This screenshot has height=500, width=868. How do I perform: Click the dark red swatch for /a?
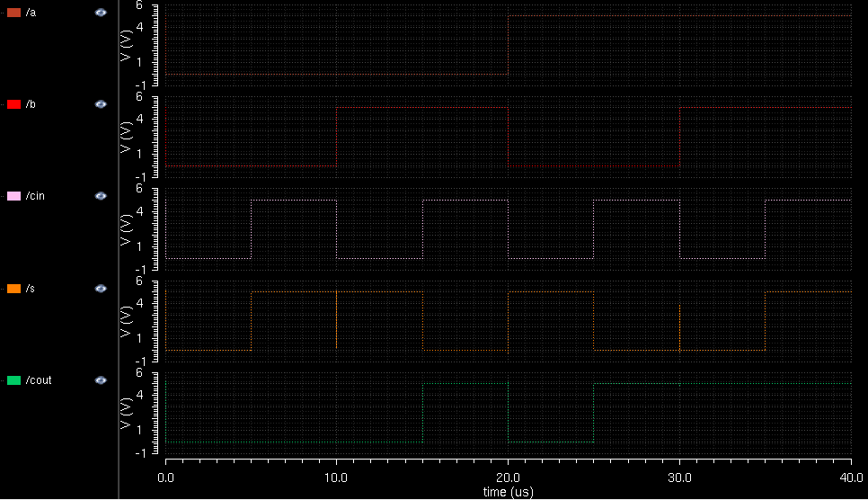click(x=13, y=13)
